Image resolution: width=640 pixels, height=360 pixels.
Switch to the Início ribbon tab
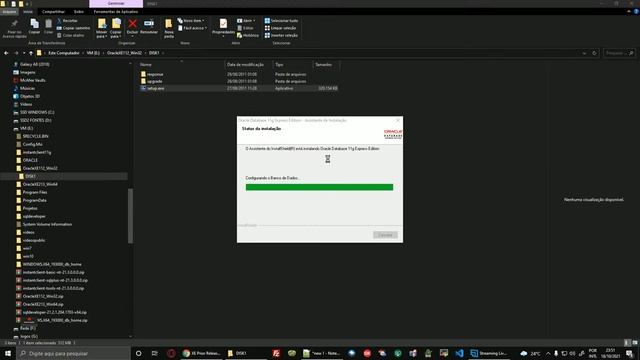[x=28, y=11]
